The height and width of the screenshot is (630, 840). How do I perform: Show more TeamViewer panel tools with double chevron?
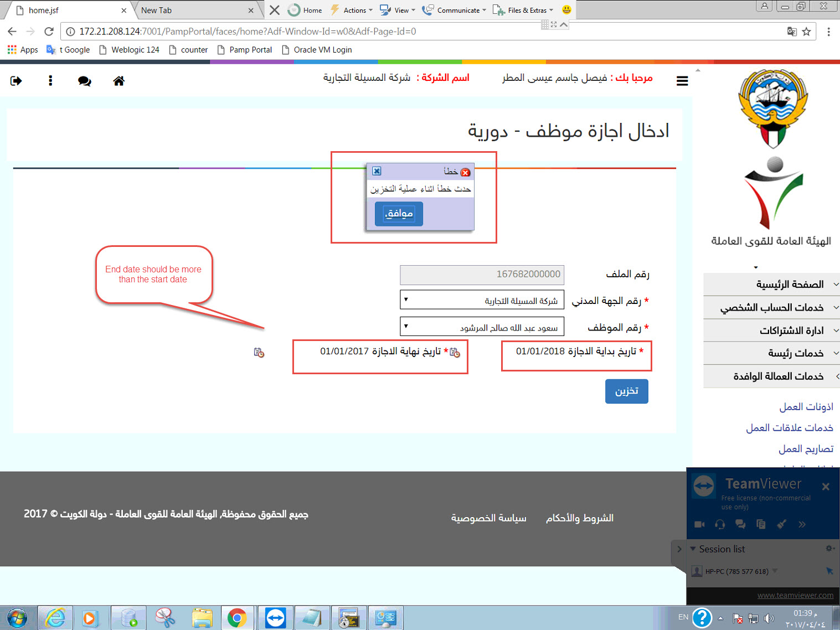point(802,524)
